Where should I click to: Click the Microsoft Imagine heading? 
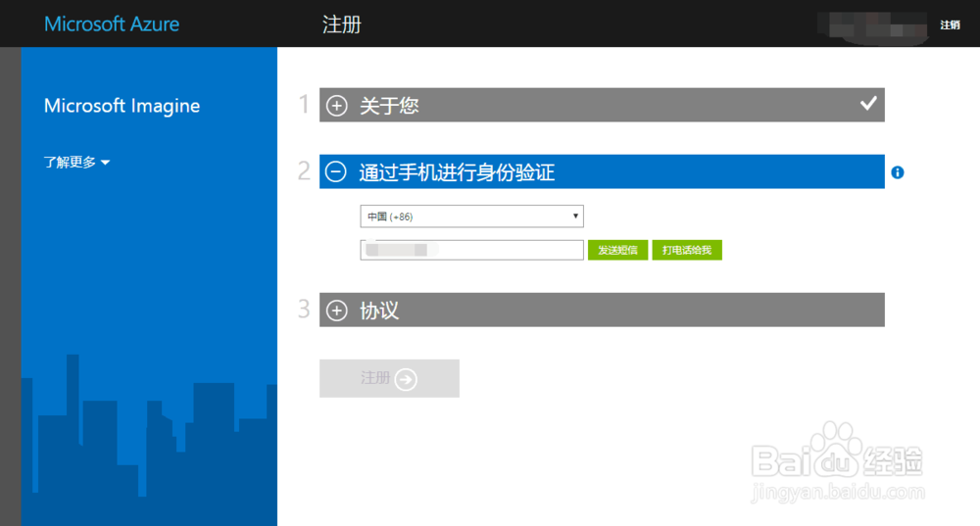pyautogui.click(x=122, y=106)
